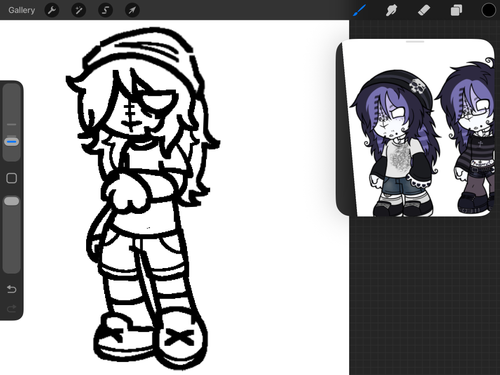Image resolution: width=500 pixels, height=375 pixels.
Task: Activate the Transform arrow tool
Action: coord(132,10)
